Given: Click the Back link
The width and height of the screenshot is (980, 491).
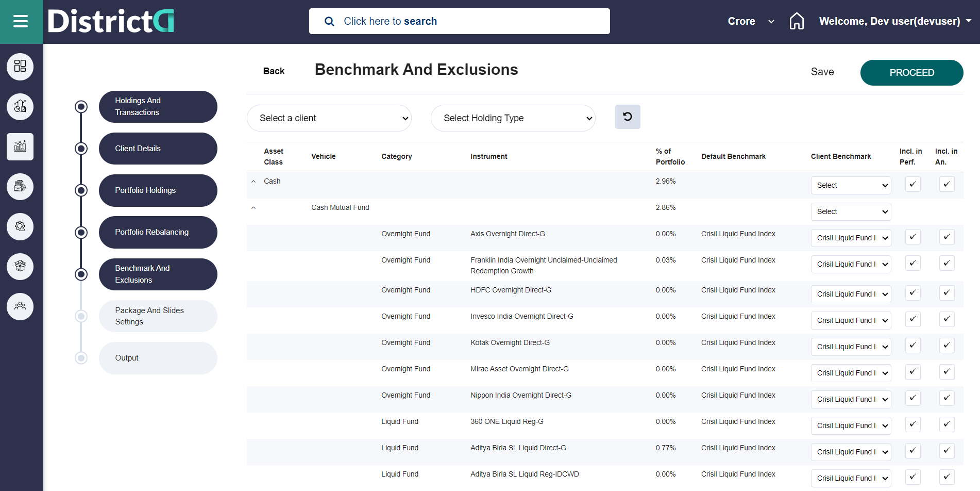Looking at the screenshot, I should point(274,71).
